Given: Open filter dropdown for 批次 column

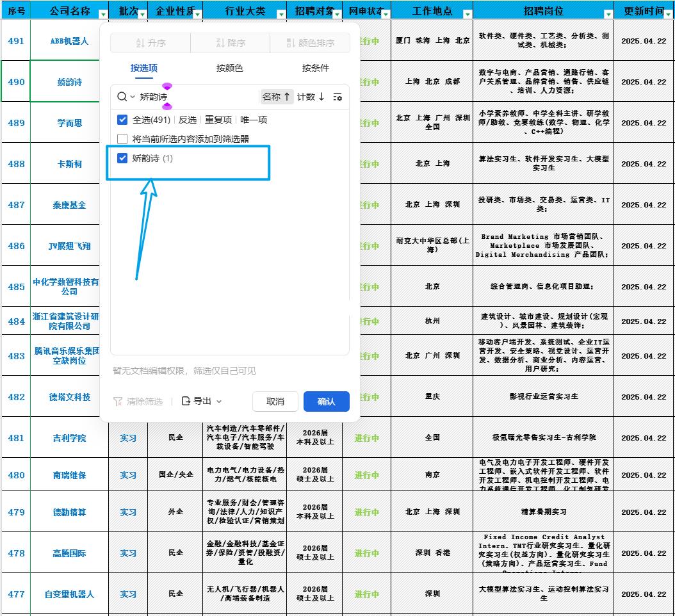Looking at the screenshot, I should pyautogui.click(x=142, y=15).
